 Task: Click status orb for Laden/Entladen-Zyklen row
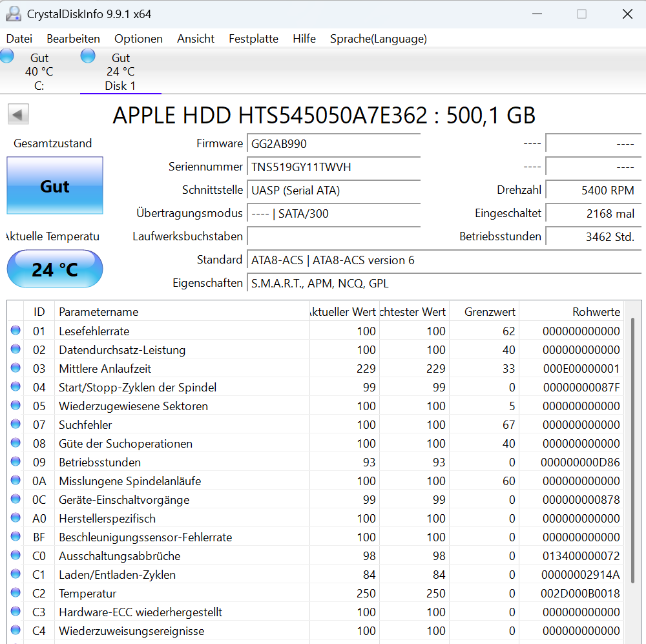[16, 574]
